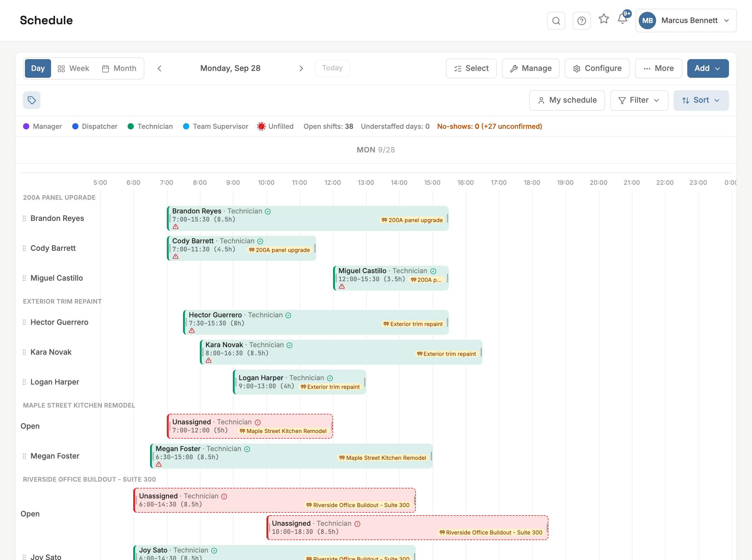Open the notifications bell icon
This screenshot has height=560, width=752.
pos(623,19)
